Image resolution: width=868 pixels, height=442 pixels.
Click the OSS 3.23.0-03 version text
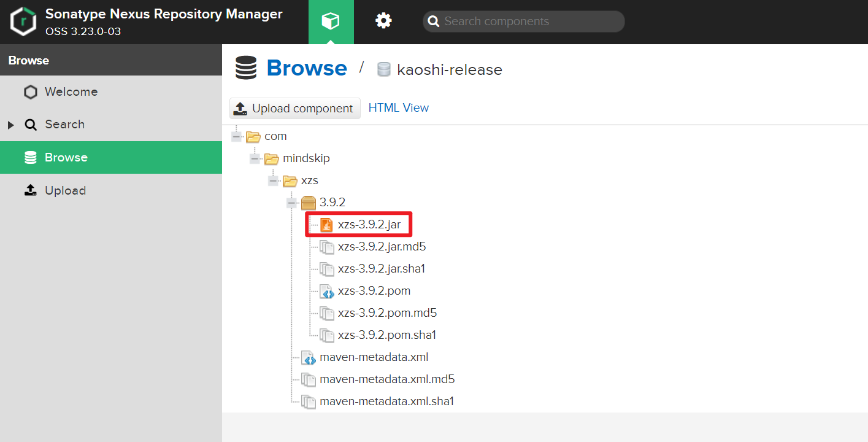[x=83, y=31]
